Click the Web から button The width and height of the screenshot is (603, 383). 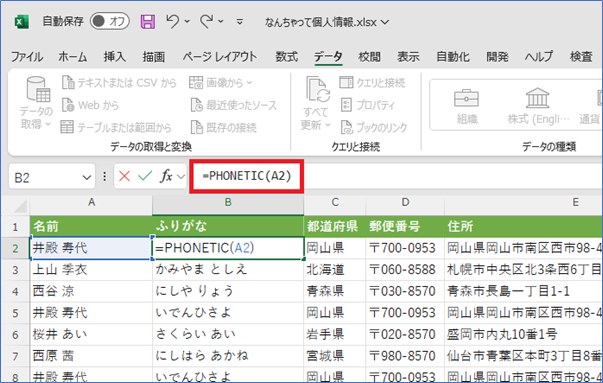[91, 105]
